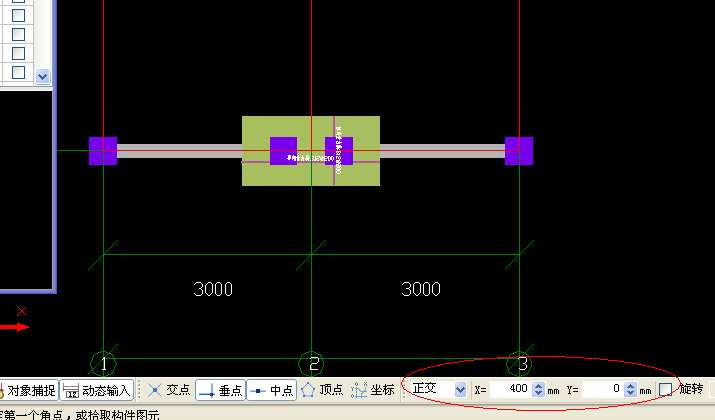The image size is (715, 420).
Task: Enable the 交点 intersection snap
Action: [169, 390]
